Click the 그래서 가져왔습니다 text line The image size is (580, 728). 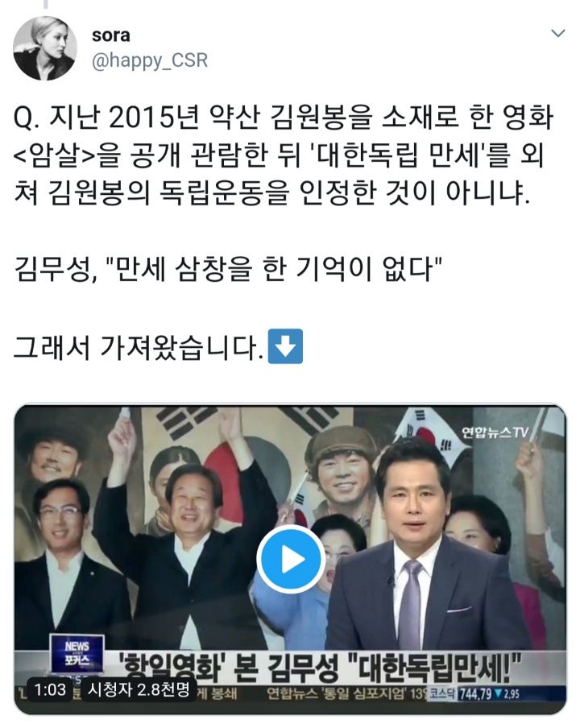coord(139,347)
